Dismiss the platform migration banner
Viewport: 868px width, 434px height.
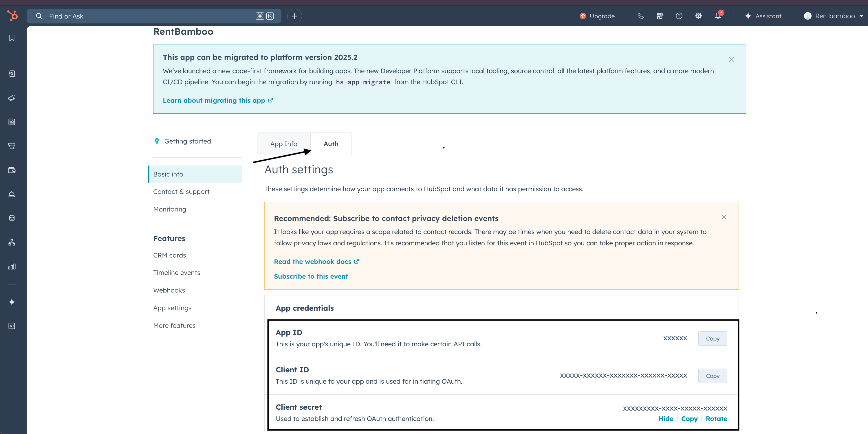(x=731, y=60)
